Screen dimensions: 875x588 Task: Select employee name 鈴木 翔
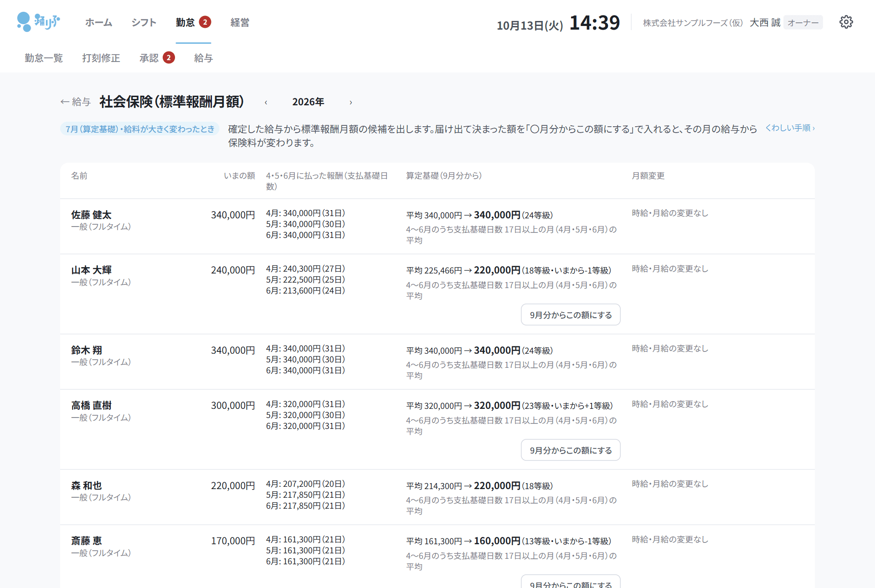click(87, 350)
